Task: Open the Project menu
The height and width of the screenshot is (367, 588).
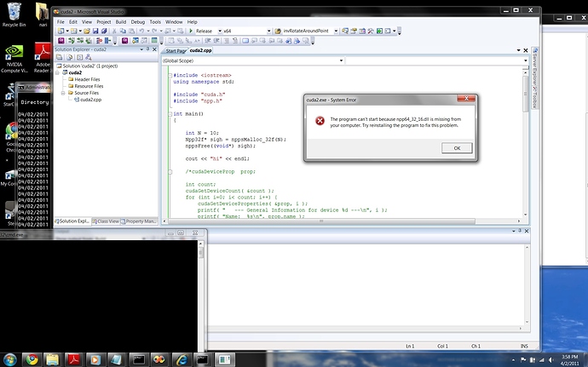Action: pyautogui.click(x=103, y=22)
